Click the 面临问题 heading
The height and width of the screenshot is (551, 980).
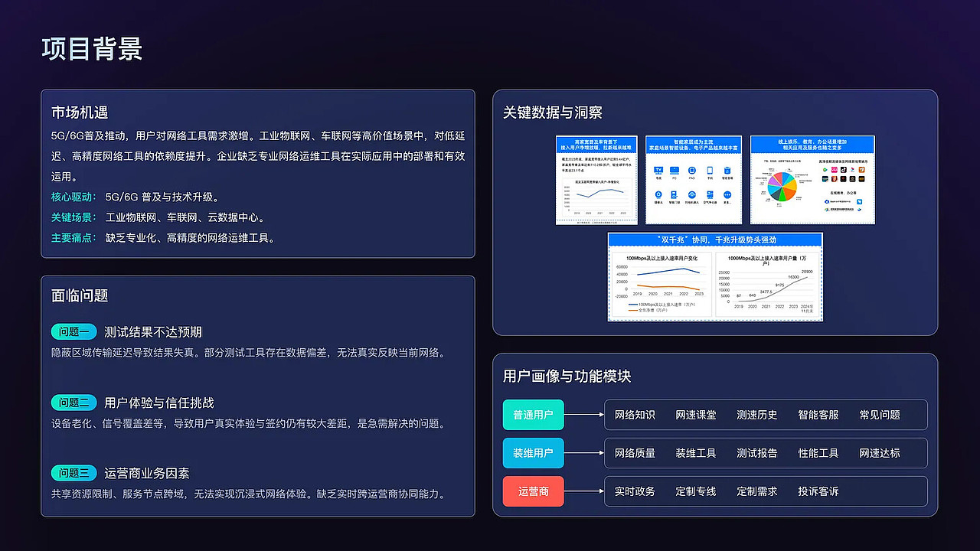(x=80, y=295)
